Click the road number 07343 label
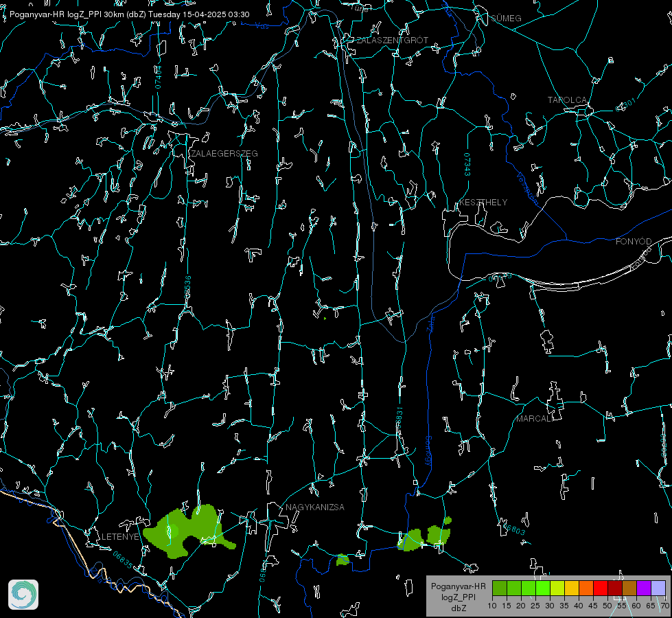 coord(467,165)
